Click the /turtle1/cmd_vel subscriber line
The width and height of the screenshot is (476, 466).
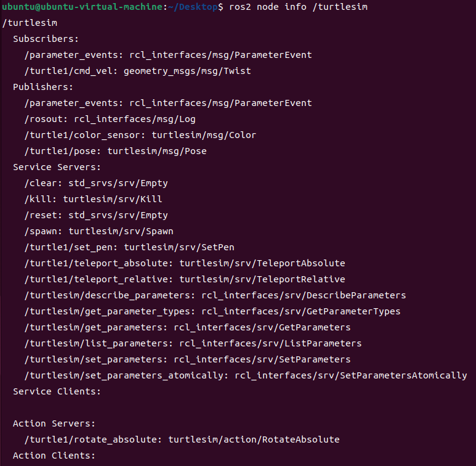pos(138,71)
